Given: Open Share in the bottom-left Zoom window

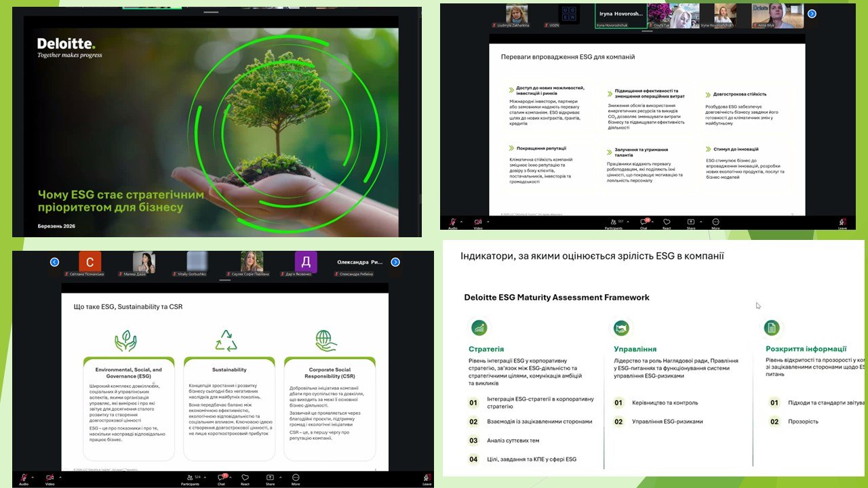Looking at the screenshot, I should (x=270, y=479).
